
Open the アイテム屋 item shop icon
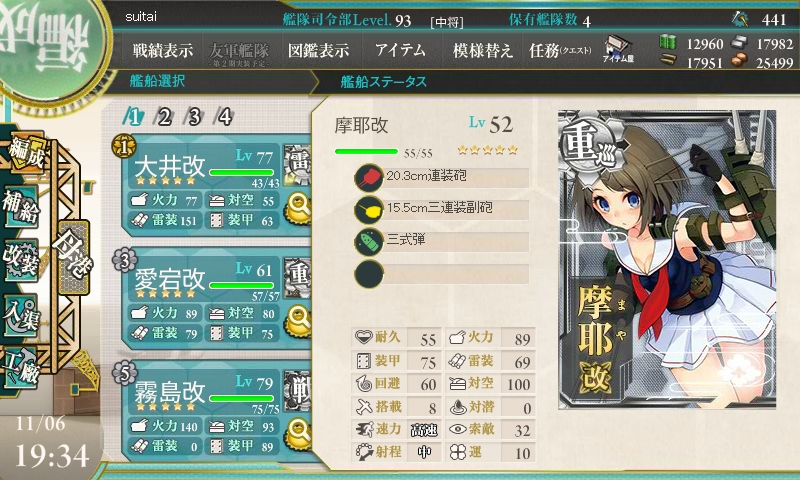pos(618,49)
